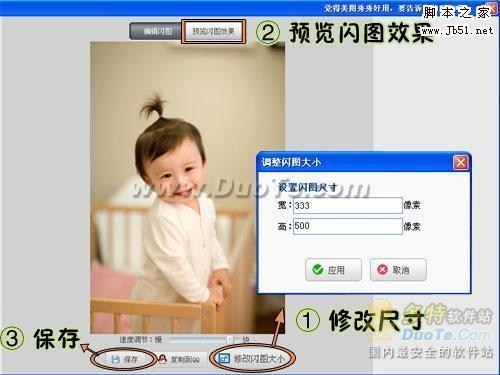Apply size with the 应用 button

[x=333, y=269]
